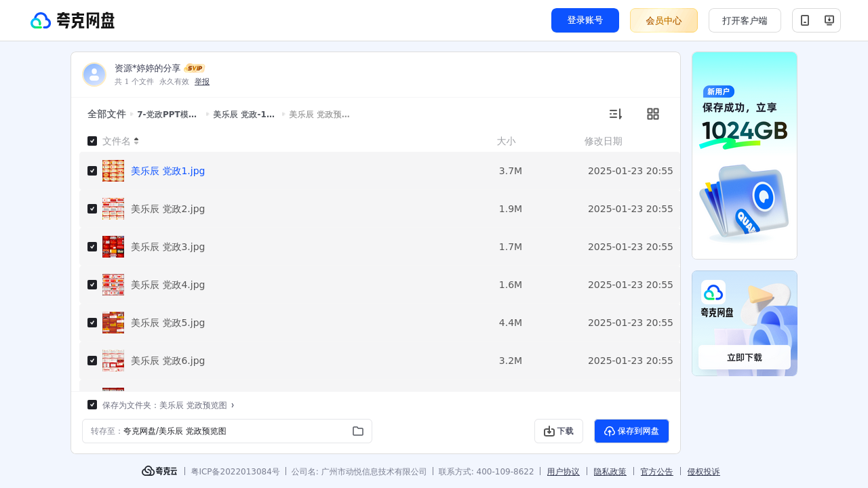Click the 美乐辰 党政预… breadcrumb

click(x=319, y=115)
